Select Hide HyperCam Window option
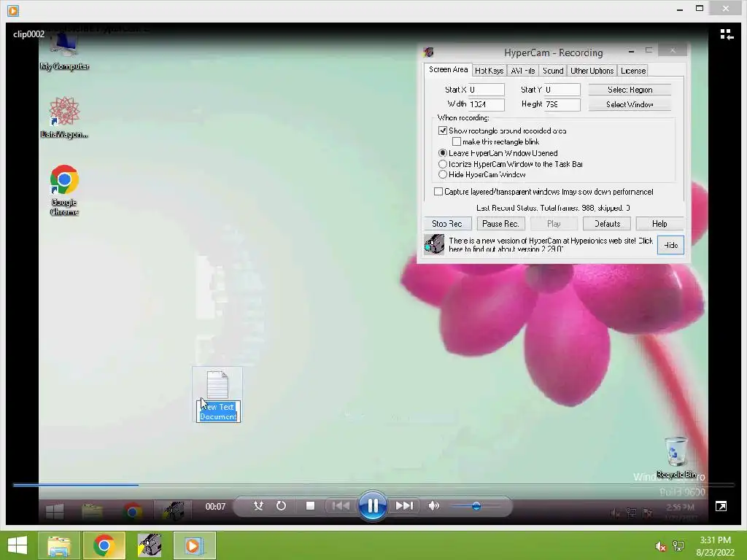The width and height of the screenshot is (747, 560). 443,174
